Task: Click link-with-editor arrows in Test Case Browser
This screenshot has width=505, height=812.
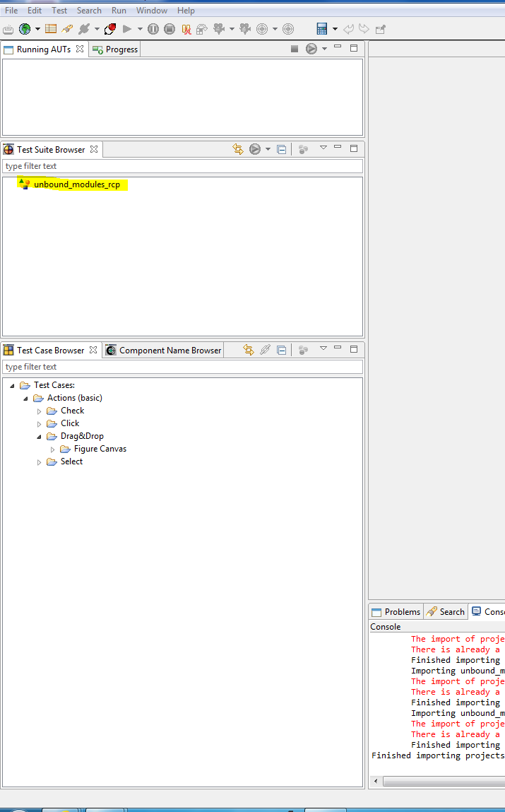Action: [249, 350]
